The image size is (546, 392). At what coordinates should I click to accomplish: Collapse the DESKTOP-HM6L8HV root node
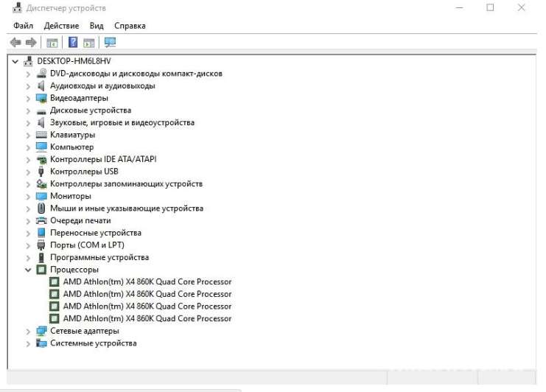[x=15, y=62]
